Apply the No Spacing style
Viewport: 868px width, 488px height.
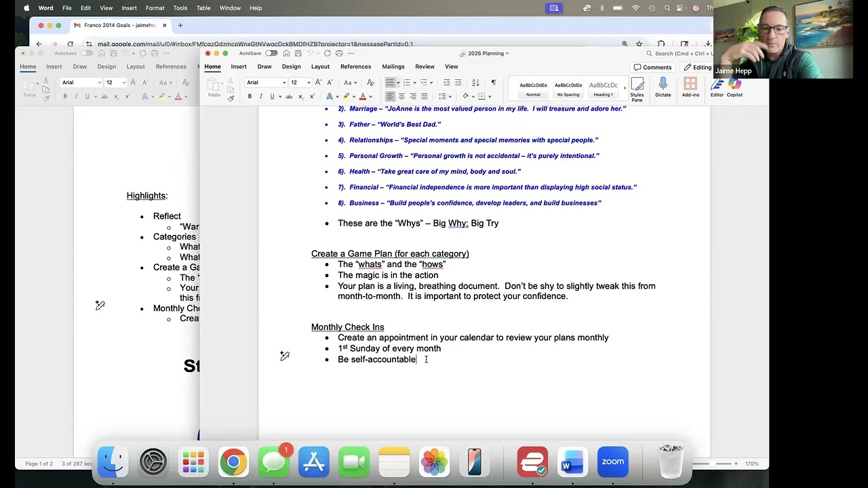tap(568, 89)
